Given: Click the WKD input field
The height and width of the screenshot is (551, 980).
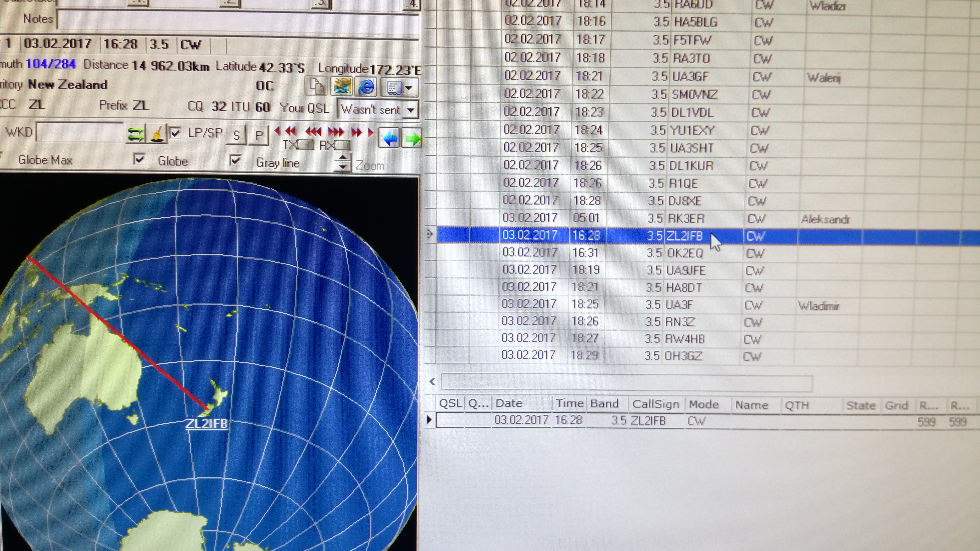Looking at the screenshot, I should tap(80, 132).
